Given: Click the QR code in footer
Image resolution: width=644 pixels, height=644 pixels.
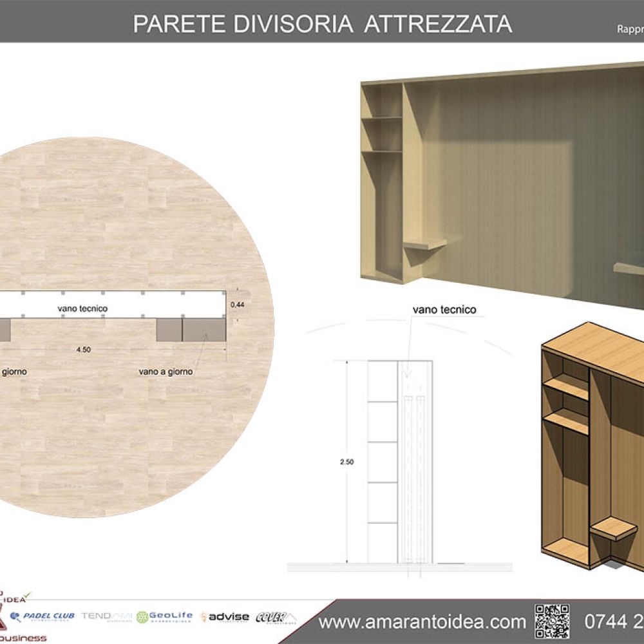Looking at the screenshot, I should 552,621.
